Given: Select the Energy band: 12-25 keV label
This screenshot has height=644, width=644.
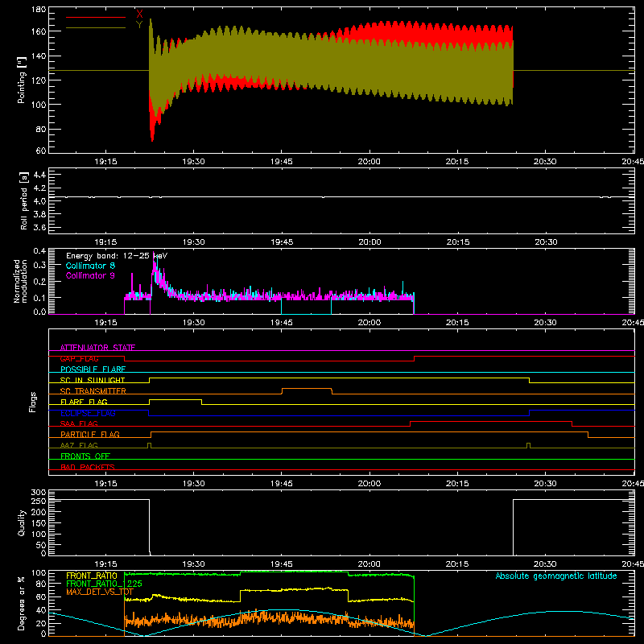Looking at the screenshot, I should pos(117,256).
